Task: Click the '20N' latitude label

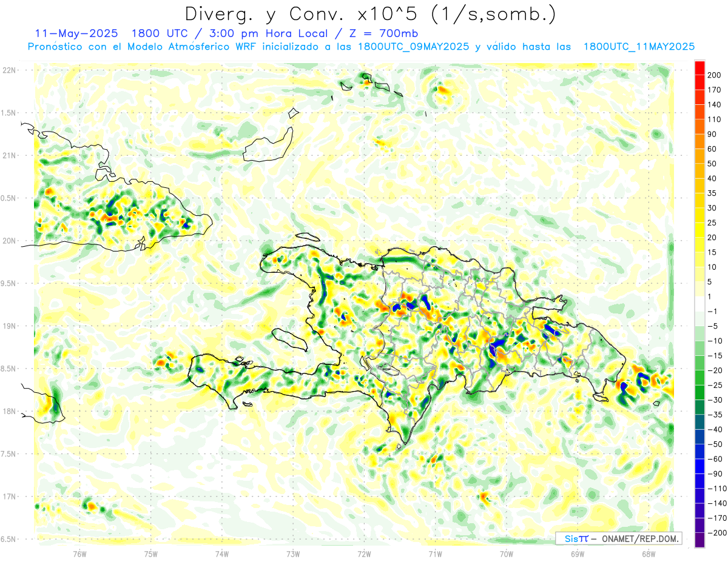Action: tap(9, 241)
